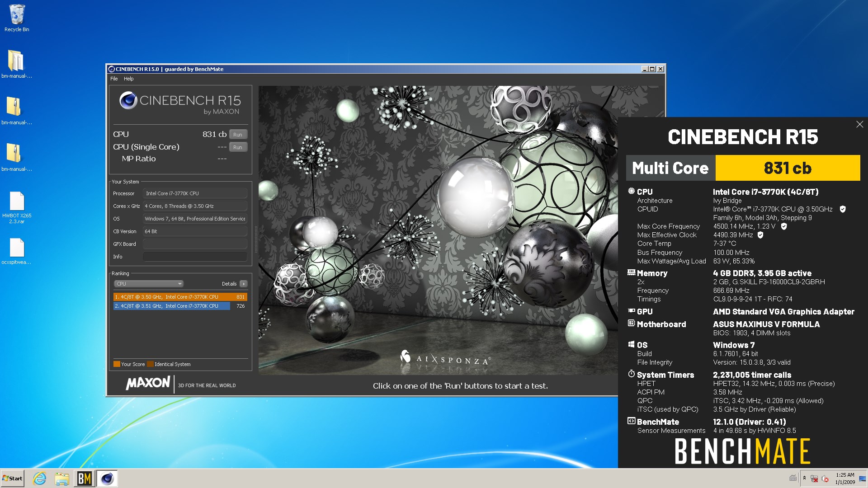Click the BenchMate section icon
This screenshot has height=488, width=868.
click(631, 421)
